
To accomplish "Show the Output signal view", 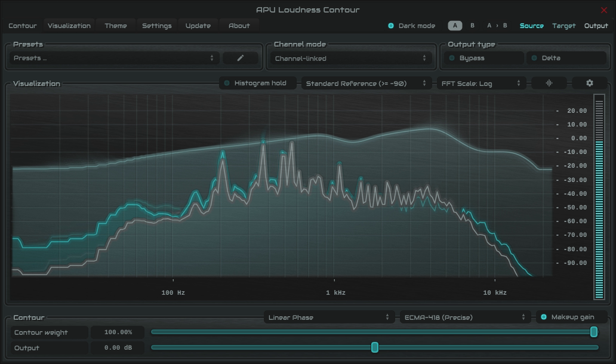I will pyautogui.click(x=596, y=26).
